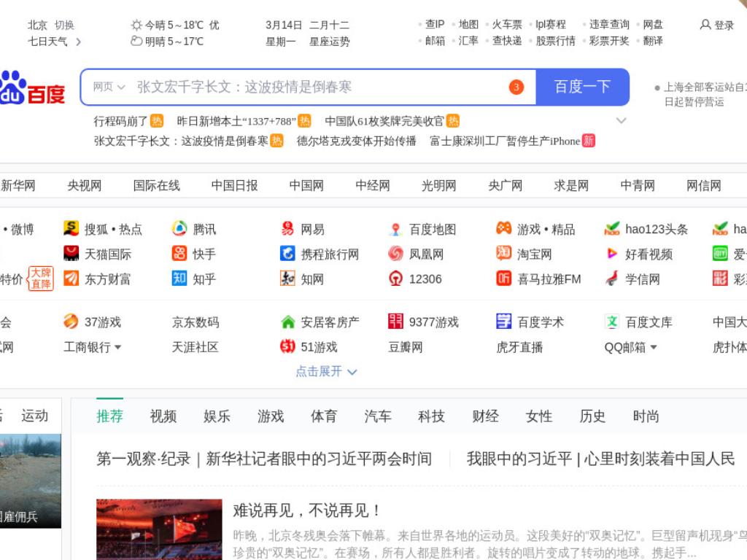
Task: Click the Tmall International icon
Action: pos(71,253)
